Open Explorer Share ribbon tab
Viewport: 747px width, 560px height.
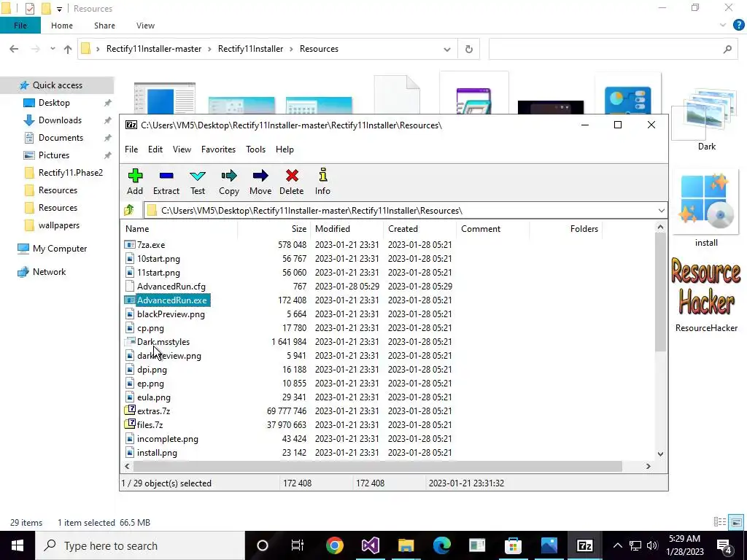[104, 26]
